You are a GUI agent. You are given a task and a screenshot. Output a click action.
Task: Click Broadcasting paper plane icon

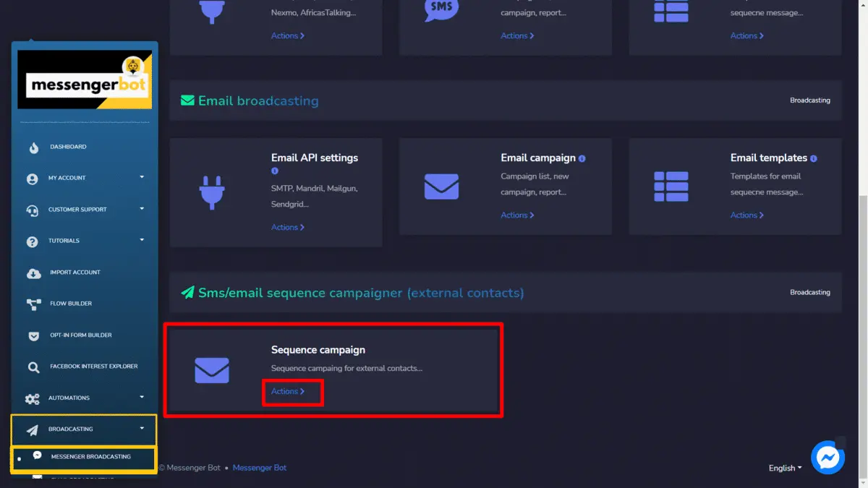pos(33,430)
